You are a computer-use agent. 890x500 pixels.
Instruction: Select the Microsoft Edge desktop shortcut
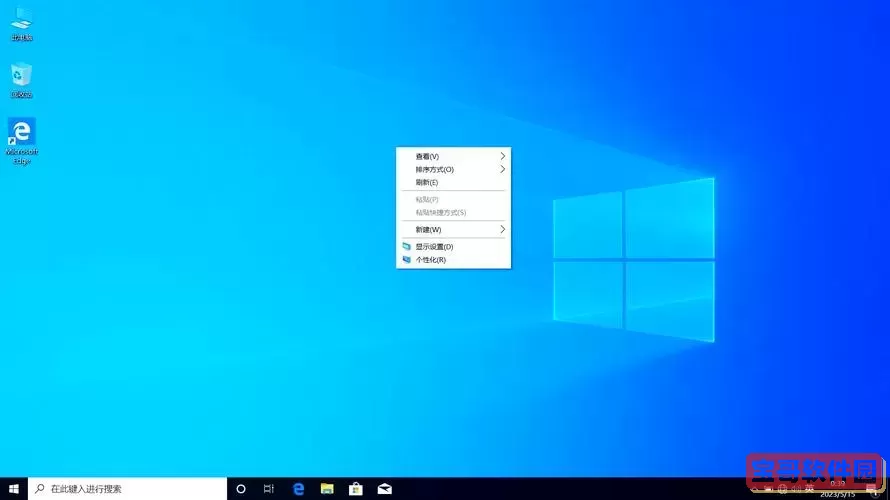(x=22, y=141)
